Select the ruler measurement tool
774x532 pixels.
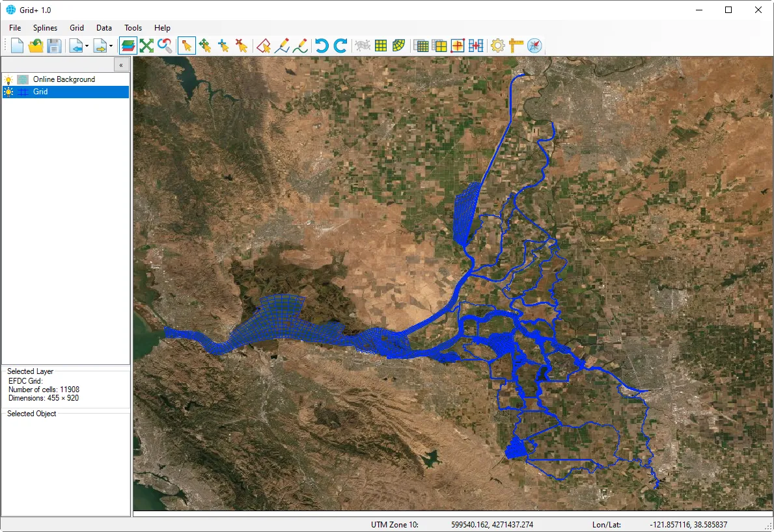click(515, 46)
